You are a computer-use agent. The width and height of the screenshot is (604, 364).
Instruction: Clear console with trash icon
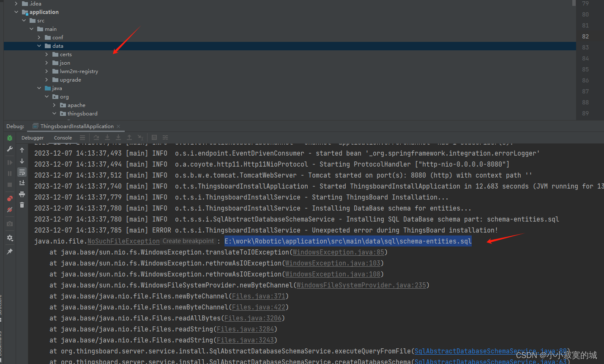coord(22,205)
